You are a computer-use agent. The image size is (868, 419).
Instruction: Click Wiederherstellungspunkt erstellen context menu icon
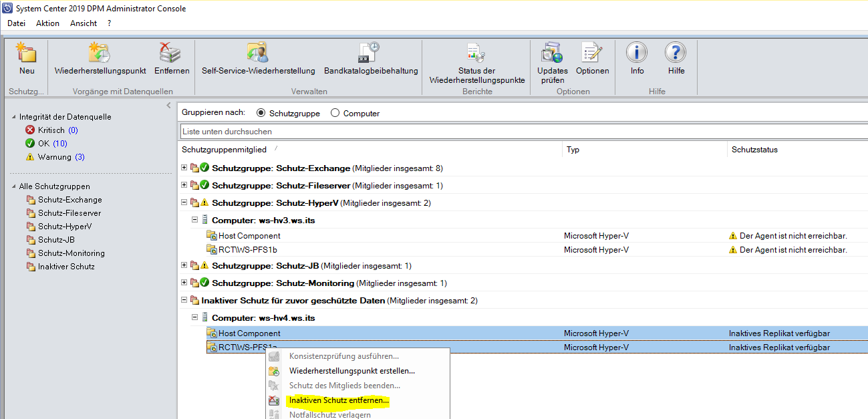(x=273, y=371)
